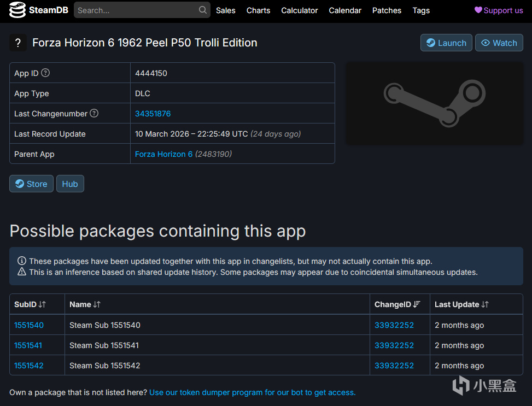This screenshot has height=406, width=532.
Task: Click the search magnifier icon
Action: pos(203,10)
